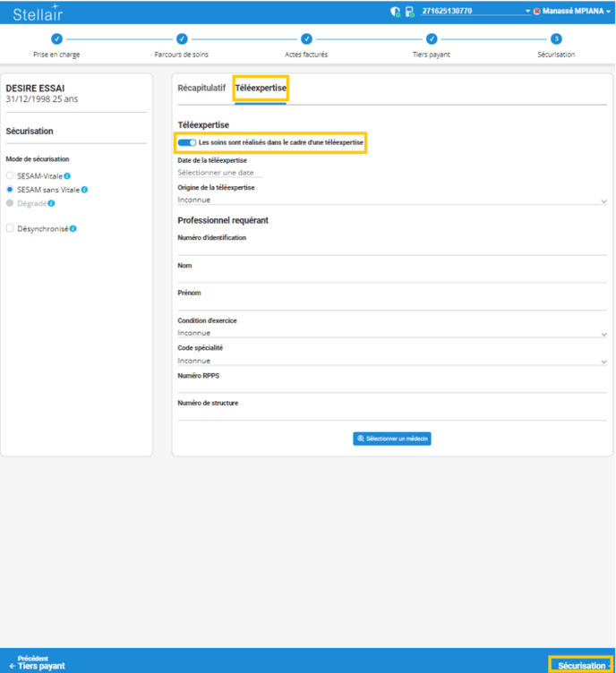Click Sélectionner un médecin button

pos(392,439)
